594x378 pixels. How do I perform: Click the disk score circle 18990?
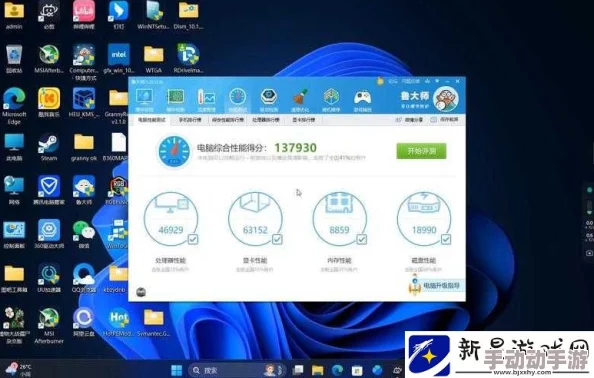424,219
